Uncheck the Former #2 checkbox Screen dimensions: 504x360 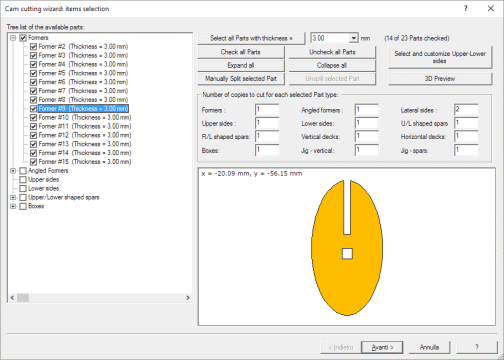point(33,47)
